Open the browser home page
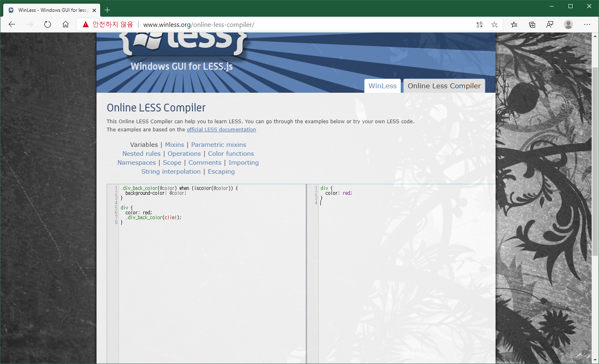The height and width of the screenshot is (364, 599). (66, 24)
